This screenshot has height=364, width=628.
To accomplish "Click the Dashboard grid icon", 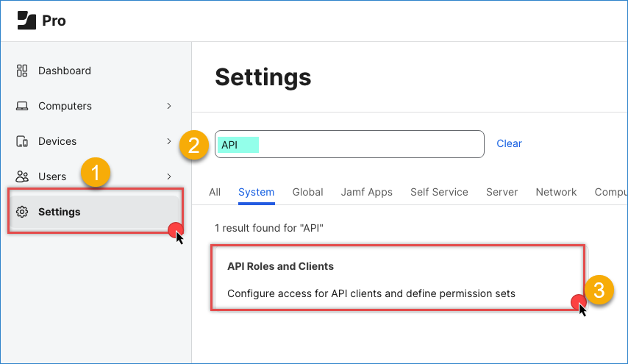I will click(x=22, y=71).
